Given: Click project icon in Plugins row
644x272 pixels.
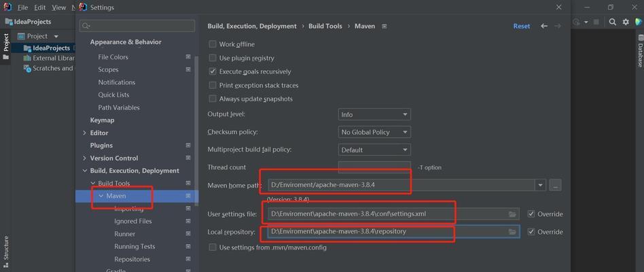Looking at the screenshot, I should (x=188, y=146).
